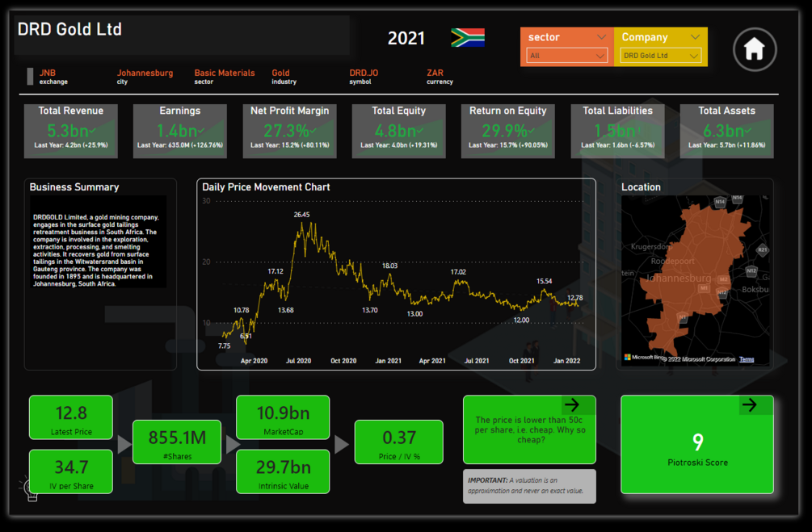Click arrow icon on price explanation card
Screen dimensions: 812x532
click(572, 404)
